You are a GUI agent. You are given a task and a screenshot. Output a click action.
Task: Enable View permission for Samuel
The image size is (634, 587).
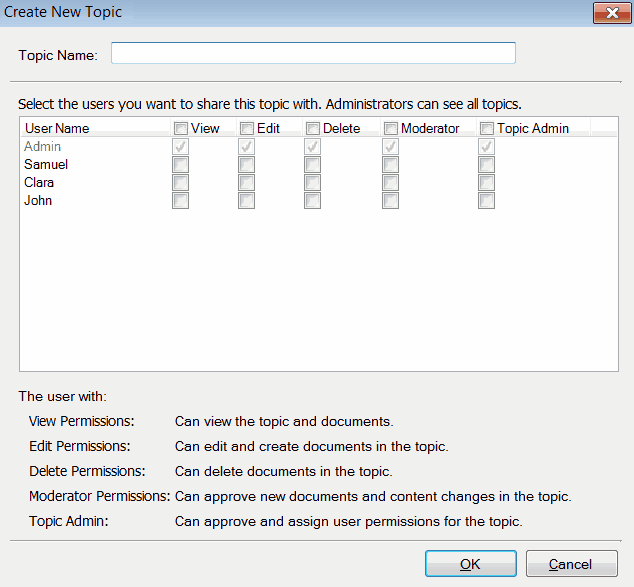point(180,165)
